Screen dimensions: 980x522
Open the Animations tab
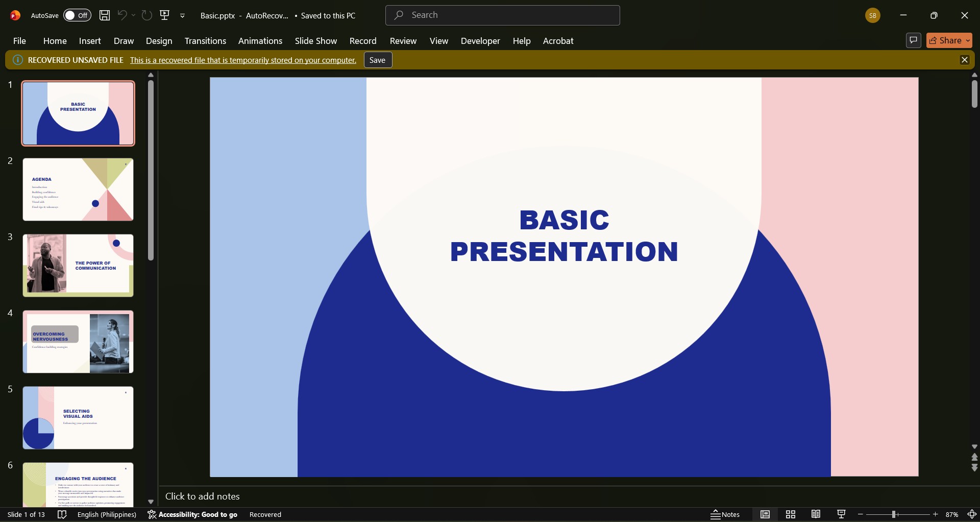pyautogui.click(x=260, y=41)
